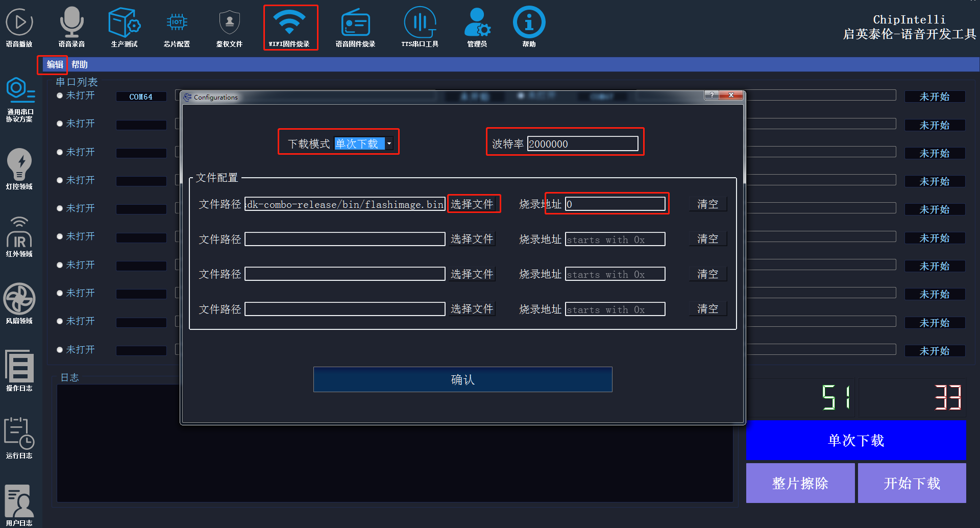
Task: Select the infrared IR domain
Action: tap(19, 236)
